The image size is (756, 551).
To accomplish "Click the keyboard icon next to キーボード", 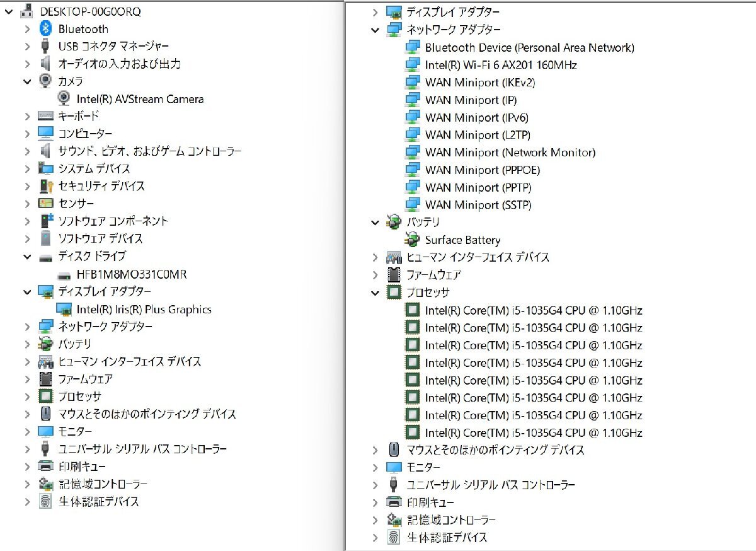I will tap(45, 116).
